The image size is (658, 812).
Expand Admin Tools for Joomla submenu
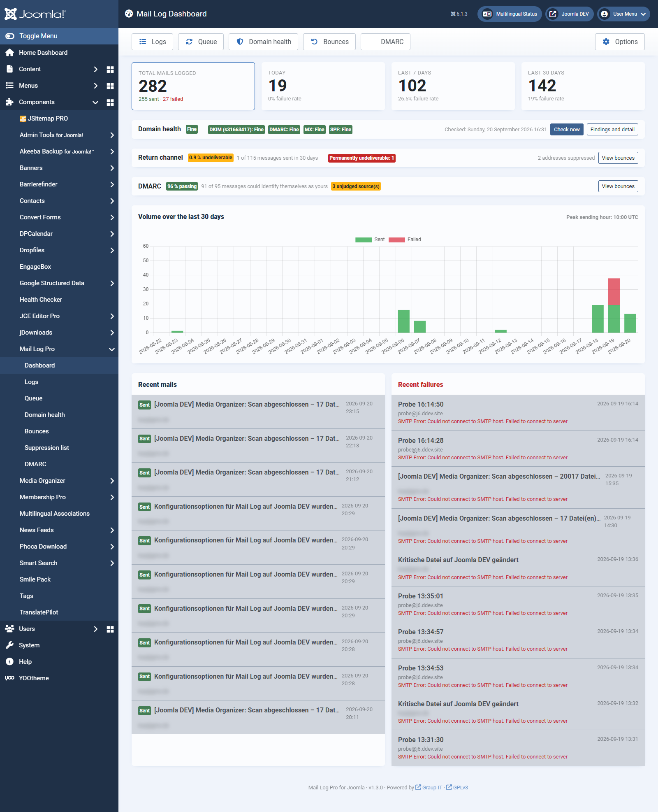tap(112, 135)
